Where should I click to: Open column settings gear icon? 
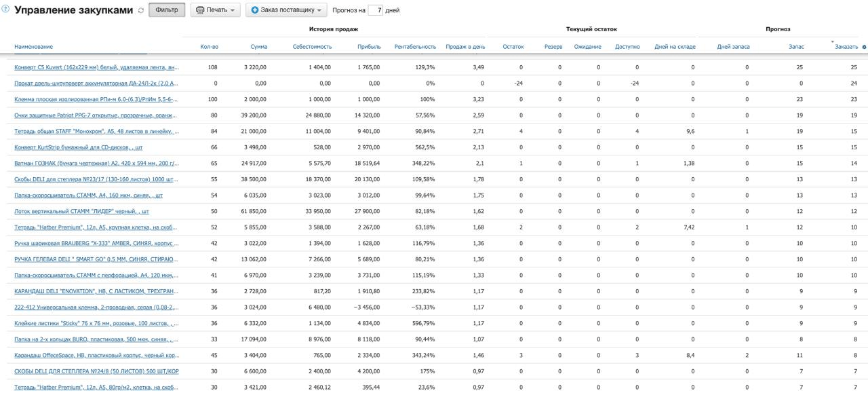tap(864, 47)
